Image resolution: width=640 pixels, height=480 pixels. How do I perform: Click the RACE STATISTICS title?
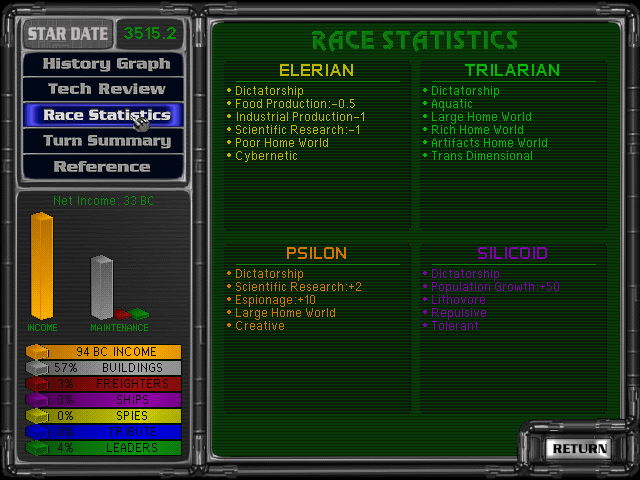pyautogui.click(x=415, y=41)
